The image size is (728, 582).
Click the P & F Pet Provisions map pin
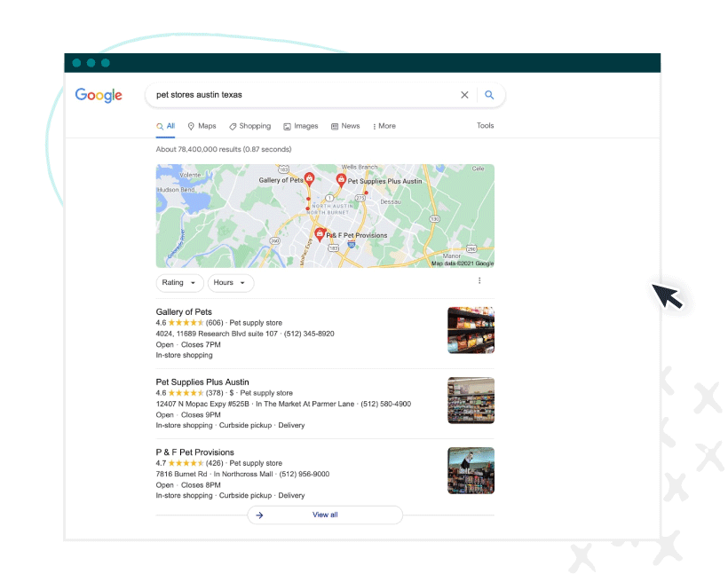(x=320, y=234)
